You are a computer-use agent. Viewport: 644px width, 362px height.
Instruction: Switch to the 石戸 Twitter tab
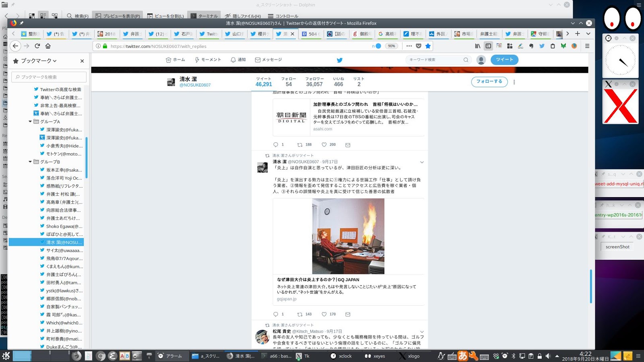pos(184,34)
